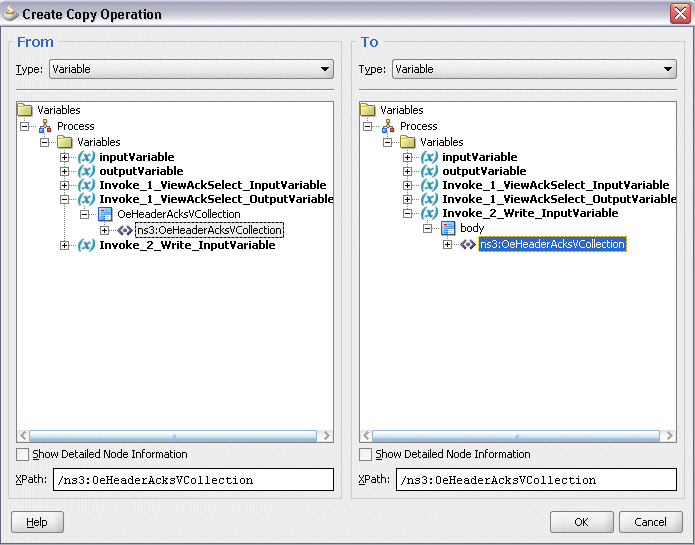Collapse the OeHeaderAcksVCollection part in From tree
The height and width of the screenshot is (545, 695).
[x=85, y=215]
